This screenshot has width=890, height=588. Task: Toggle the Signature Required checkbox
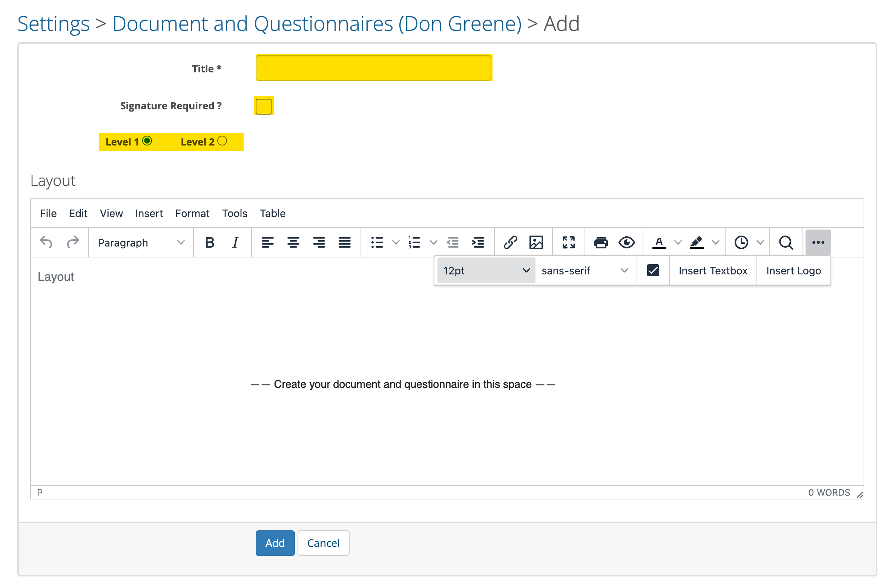[x=264, y=106]
